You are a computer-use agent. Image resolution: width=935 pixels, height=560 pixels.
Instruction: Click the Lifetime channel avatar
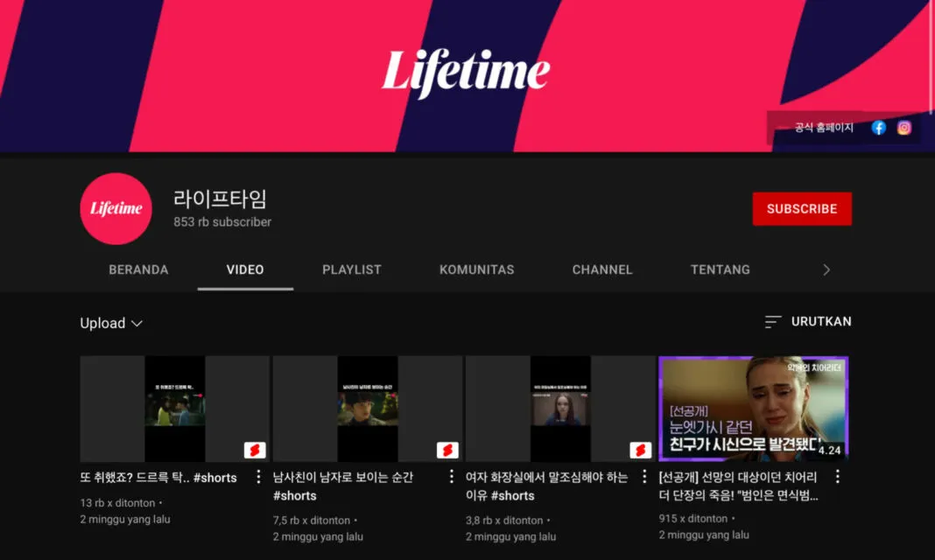[116, 208]
